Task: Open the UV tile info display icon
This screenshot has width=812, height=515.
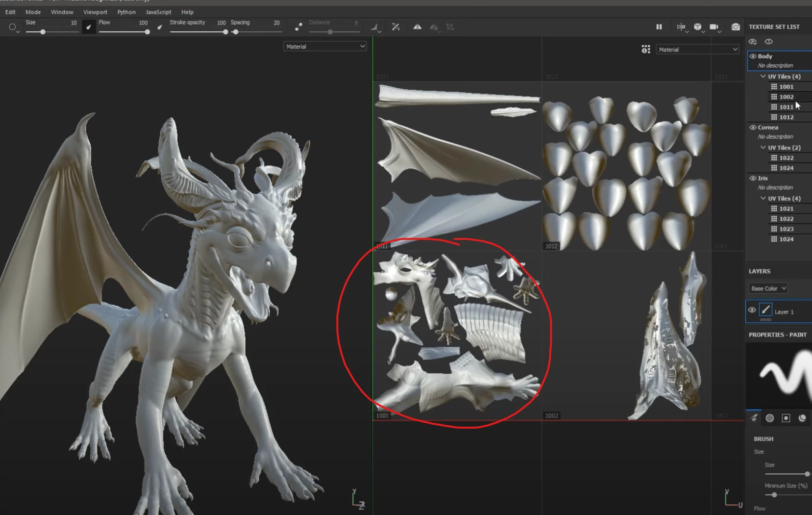Action: tap(646, 50)
